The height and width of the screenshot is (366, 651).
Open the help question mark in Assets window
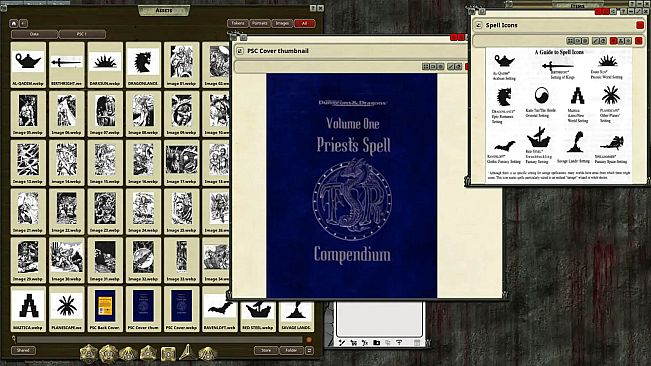click(313, 8)
